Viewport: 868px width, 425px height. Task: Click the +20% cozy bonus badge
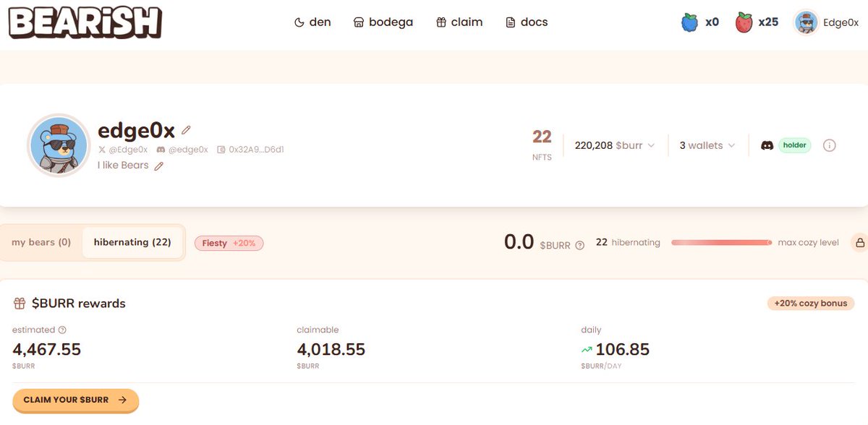811,303
